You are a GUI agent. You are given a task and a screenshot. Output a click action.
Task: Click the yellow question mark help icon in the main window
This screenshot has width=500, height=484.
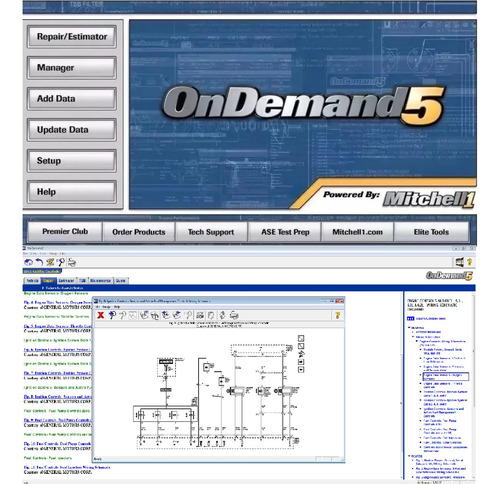tap(470, 262)
